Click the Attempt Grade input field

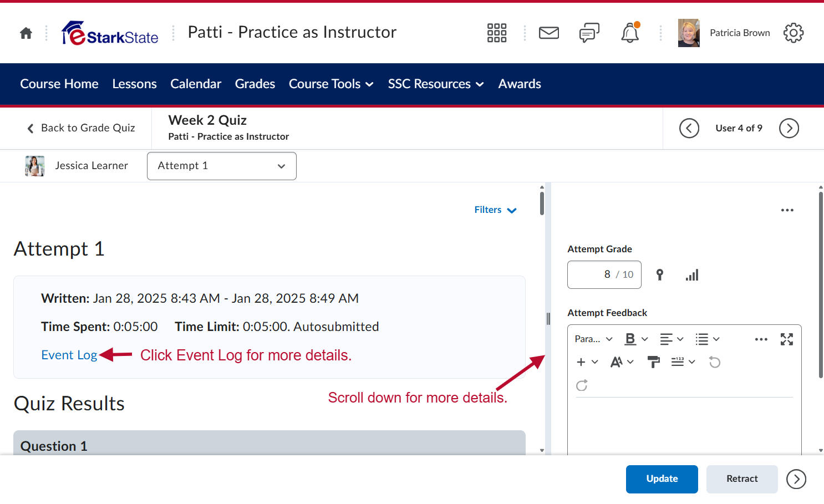[x=604, y=275]
